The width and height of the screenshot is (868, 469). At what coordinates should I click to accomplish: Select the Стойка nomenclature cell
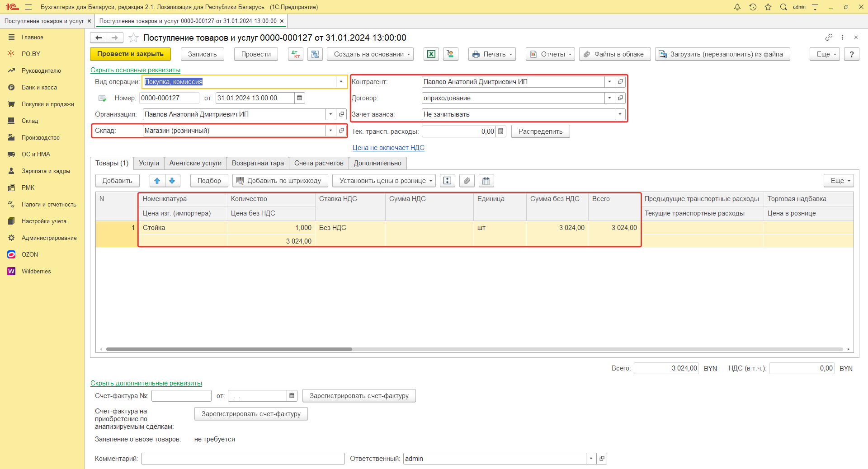(183, 228)
